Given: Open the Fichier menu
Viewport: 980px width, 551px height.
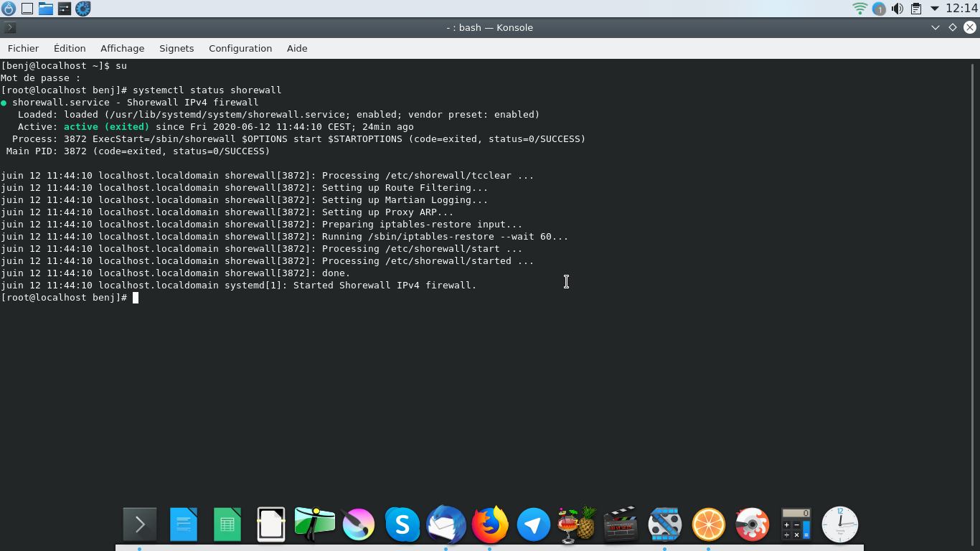Looking at the screenshot, I should pyautogui.click(x=23, y=48).
